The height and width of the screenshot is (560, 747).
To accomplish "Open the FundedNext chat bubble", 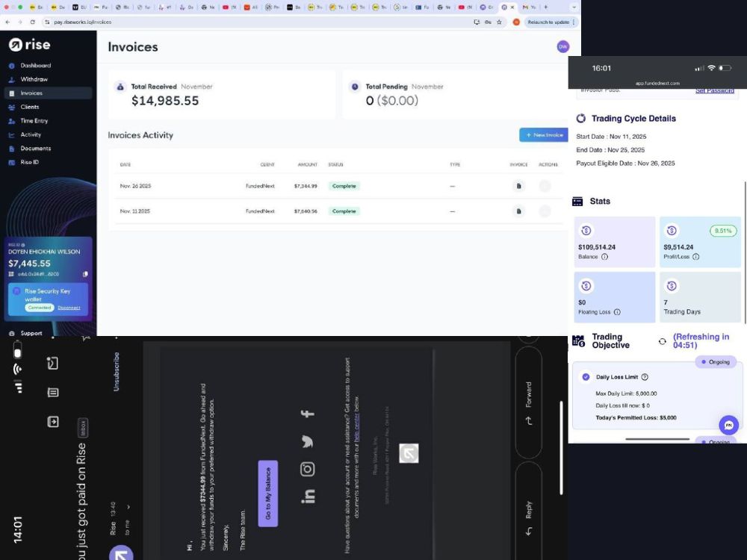I will tap(728, 426).
